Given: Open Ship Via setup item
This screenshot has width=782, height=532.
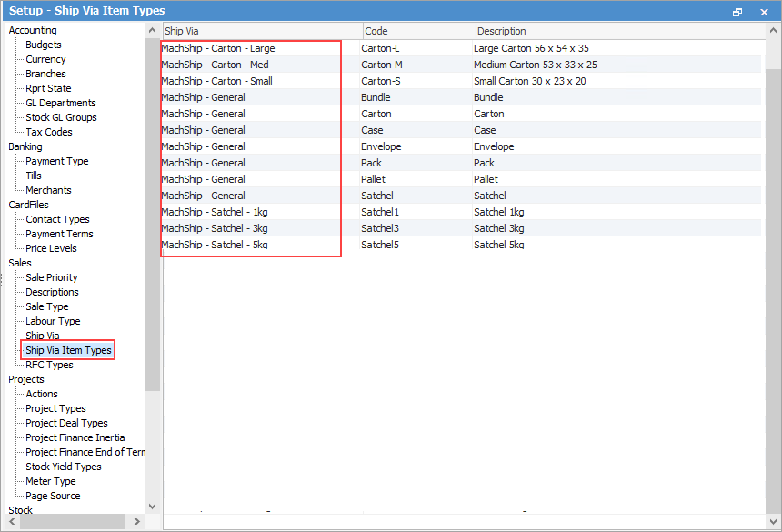Looking at the screenshot, I should [x=43, y=336].
